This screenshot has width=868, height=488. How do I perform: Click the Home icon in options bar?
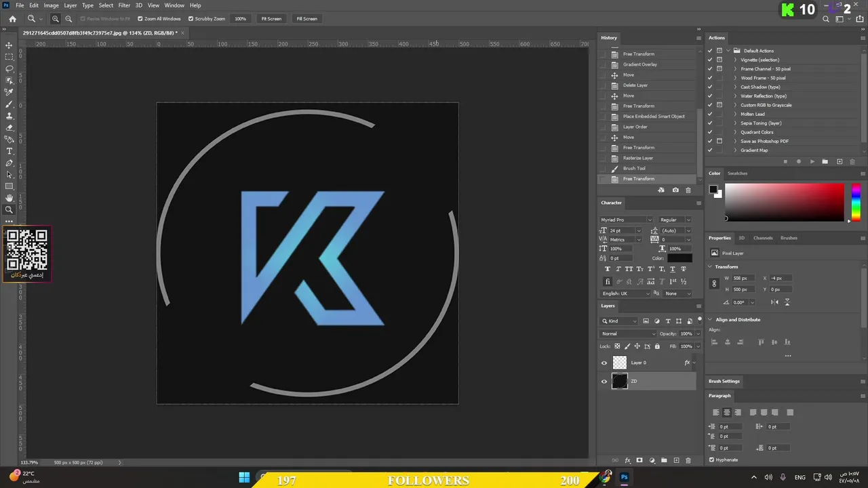click(12, 19)
